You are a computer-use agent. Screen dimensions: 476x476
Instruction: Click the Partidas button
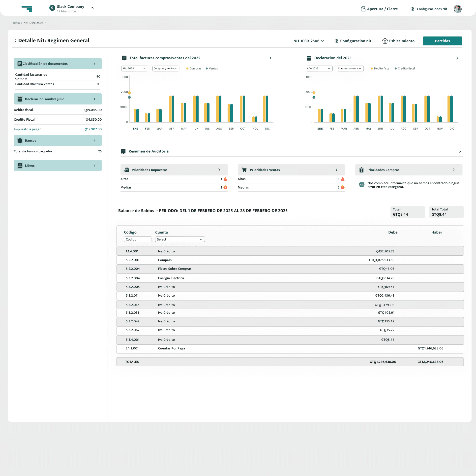[x=442, y=41]
